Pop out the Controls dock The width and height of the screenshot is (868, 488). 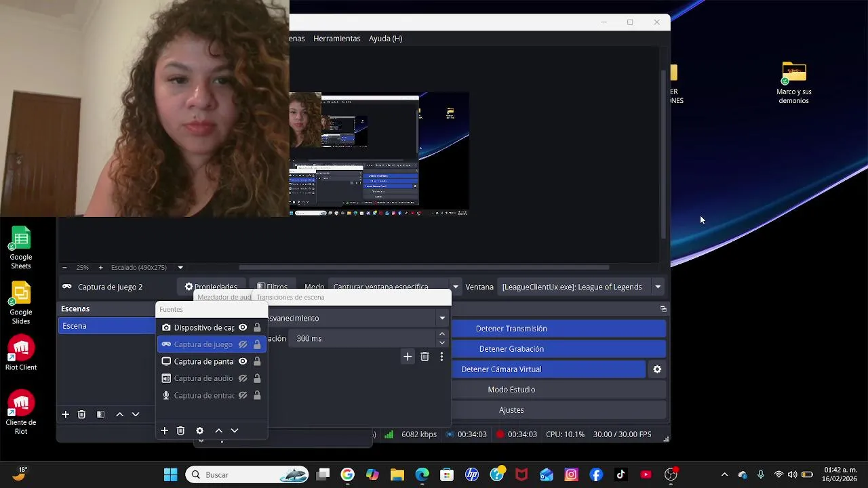(663, 308)
